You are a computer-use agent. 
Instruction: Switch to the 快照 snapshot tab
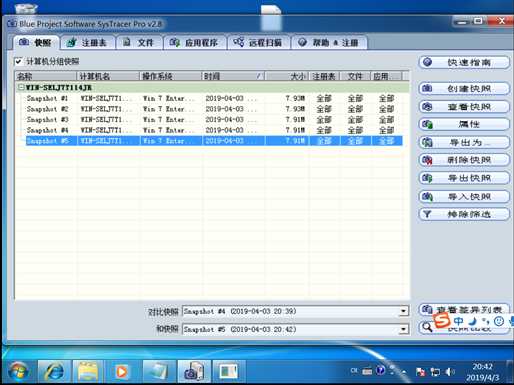coord(36,43)
